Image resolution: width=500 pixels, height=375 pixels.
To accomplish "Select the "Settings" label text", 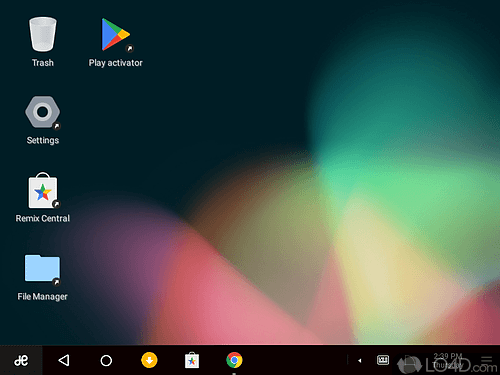I will [43, 140].
